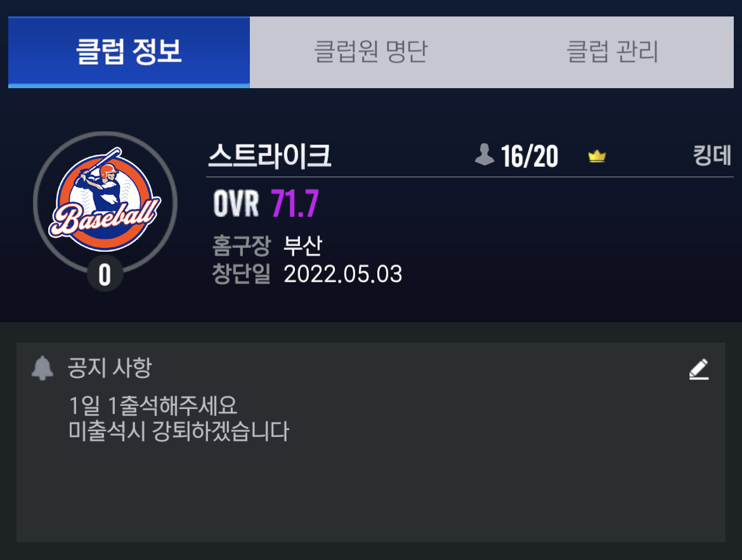
Task: Click the bell notice icon
Action: pos(42,368)
